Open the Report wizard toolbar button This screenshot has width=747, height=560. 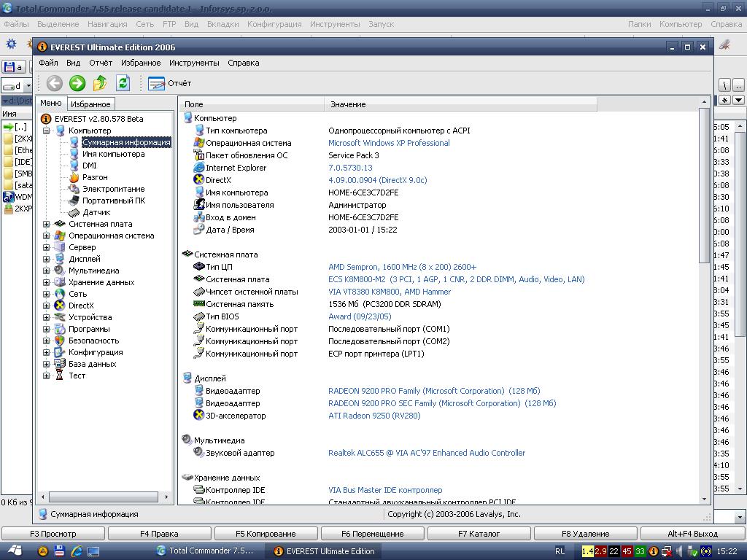169,83
